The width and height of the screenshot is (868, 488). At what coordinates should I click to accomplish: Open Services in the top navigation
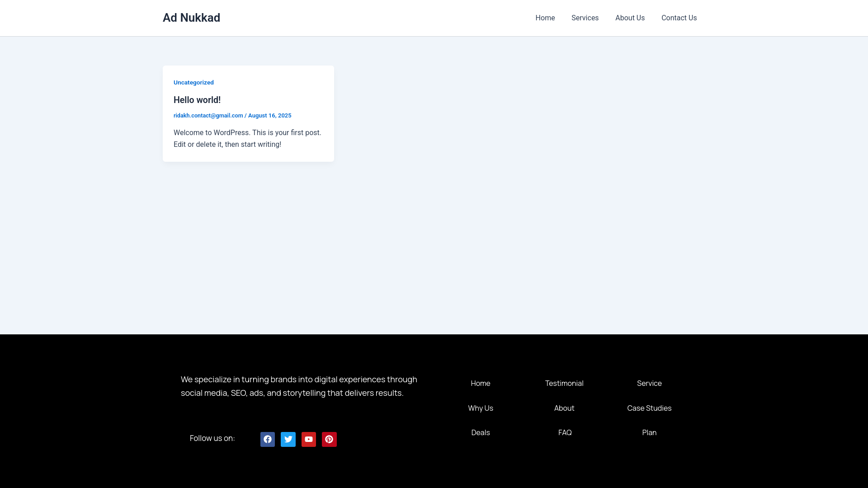point(585,18)
